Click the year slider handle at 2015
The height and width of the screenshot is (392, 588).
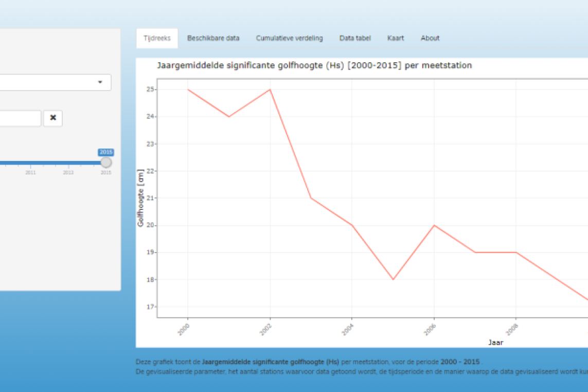[106, 163]
